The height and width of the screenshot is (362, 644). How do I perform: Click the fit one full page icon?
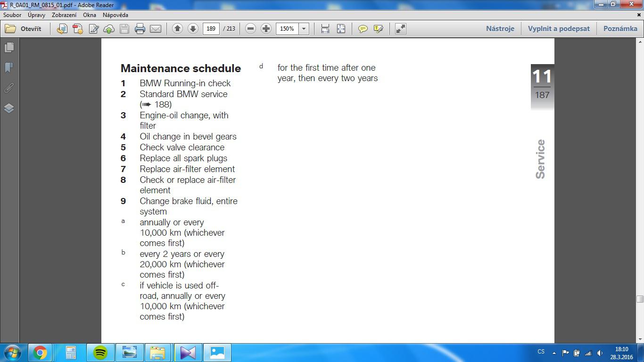341,29
